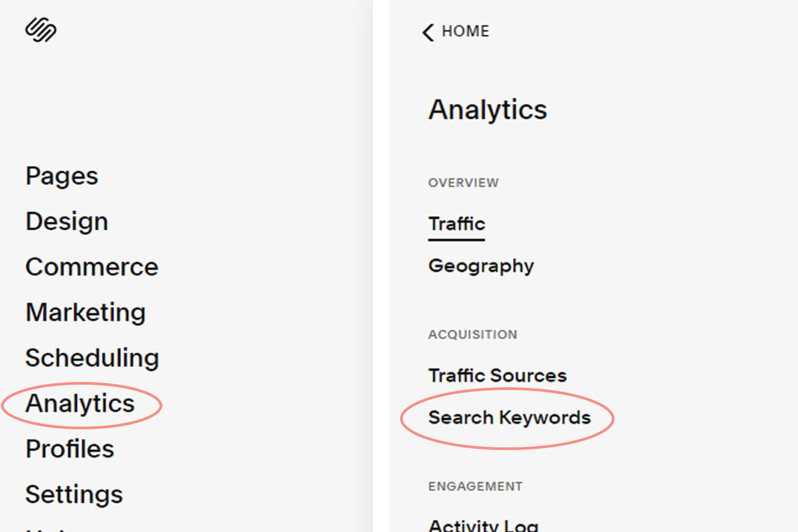The height and width of the screenshot is (532, 798).
Task: Open the Design menu item
Action: pyautogui.click(x=67, y=221)
